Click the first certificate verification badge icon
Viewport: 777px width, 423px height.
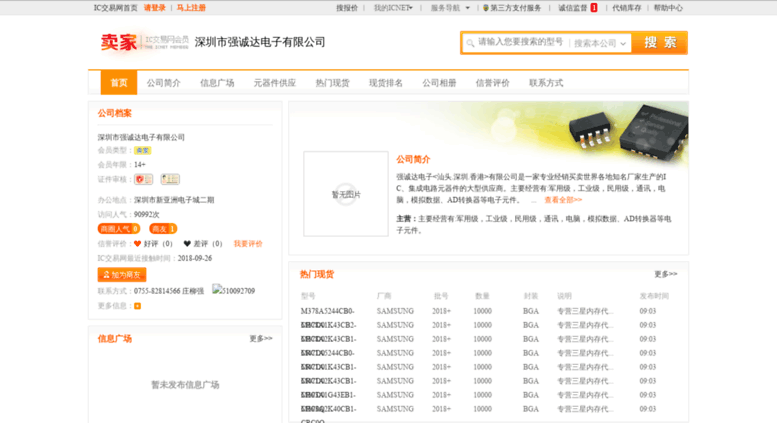tap(143, 179)
